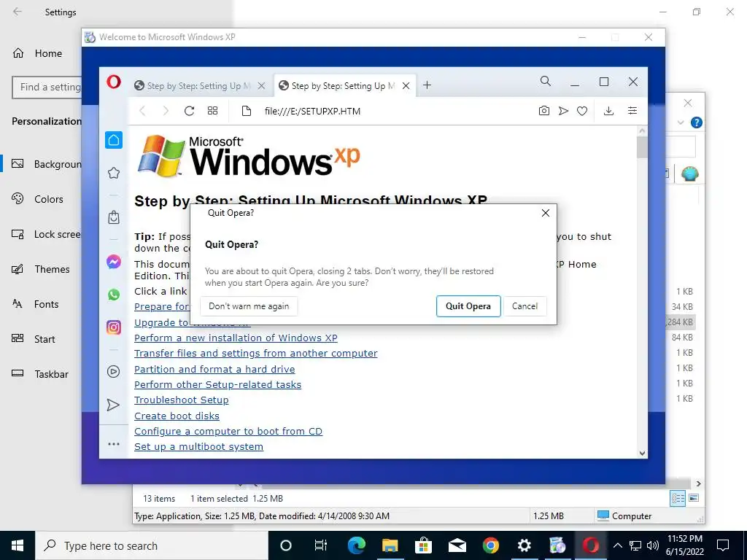Click Opera page scrollbar up arrow
The image size is (747, 560).
click(642, 131)
